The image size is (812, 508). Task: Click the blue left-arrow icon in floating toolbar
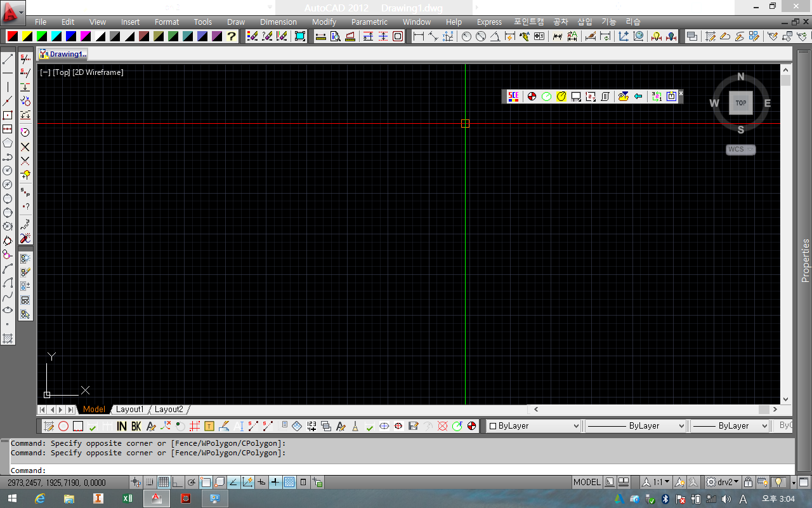pos(638,97)
